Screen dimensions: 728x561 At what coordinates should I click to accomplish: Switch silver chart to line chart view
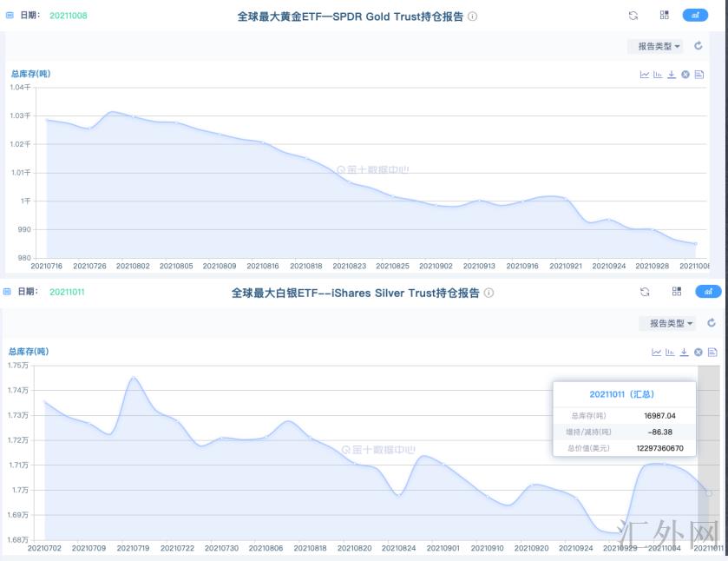(657, 352)
